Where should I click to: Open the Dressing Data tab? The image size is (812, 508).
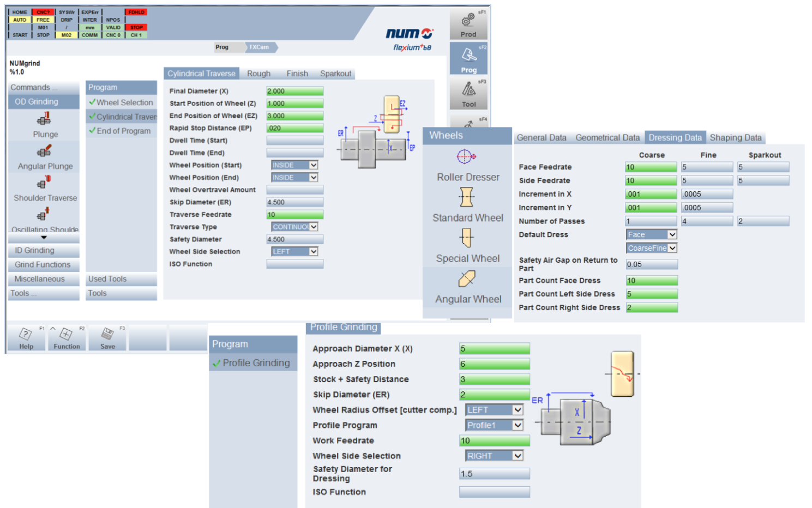675,138
